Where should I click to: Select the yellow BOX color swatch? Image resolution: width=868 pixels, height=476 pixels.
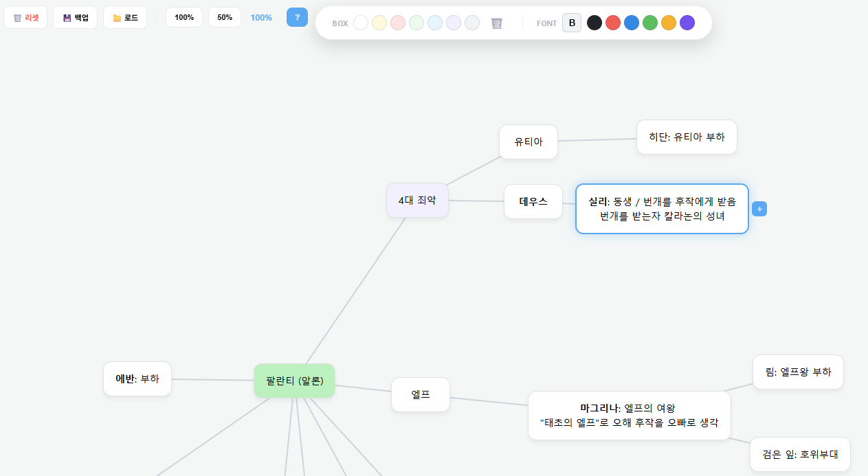[x=379, y=23]
